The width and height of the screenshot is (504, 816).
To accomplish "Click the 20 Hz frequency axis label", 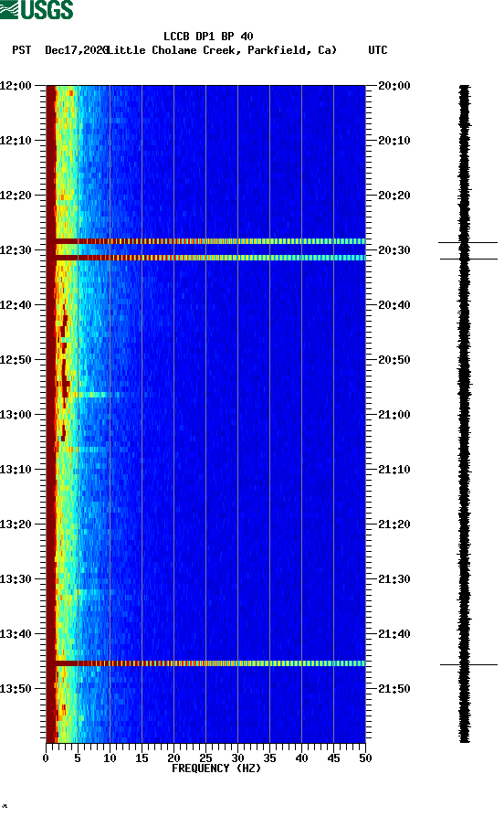I will coord(173,758).
